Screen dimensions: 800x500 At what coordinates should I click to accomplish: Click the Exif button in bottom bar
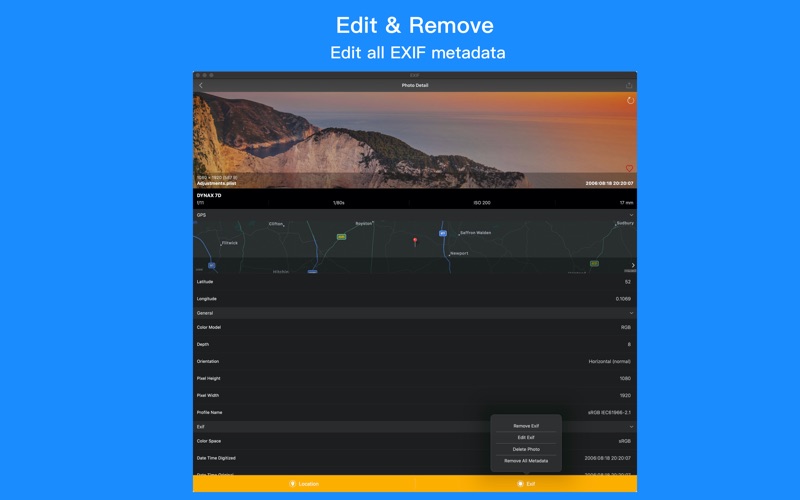pos(526,484)
